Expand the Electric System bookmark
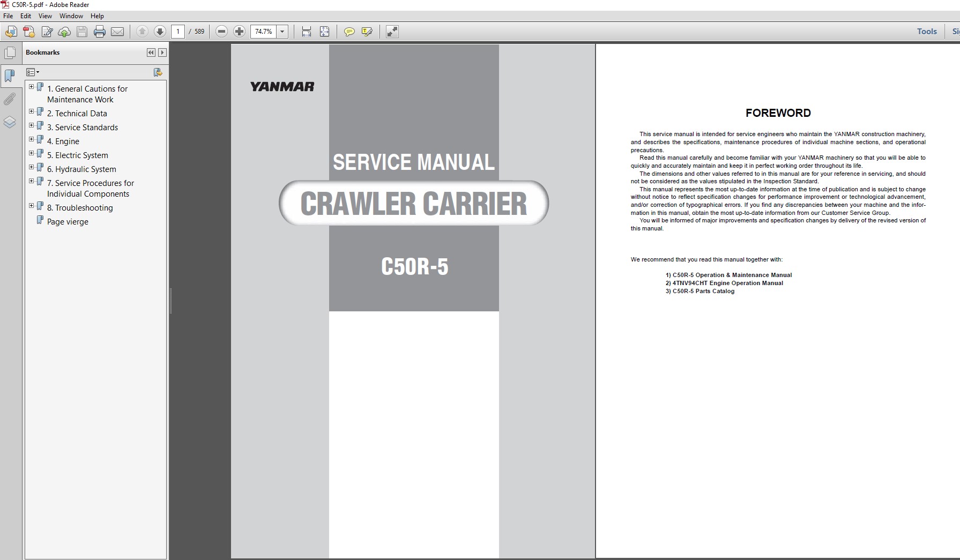The width and height of the screenshot is (960, 560). point(31,153)
